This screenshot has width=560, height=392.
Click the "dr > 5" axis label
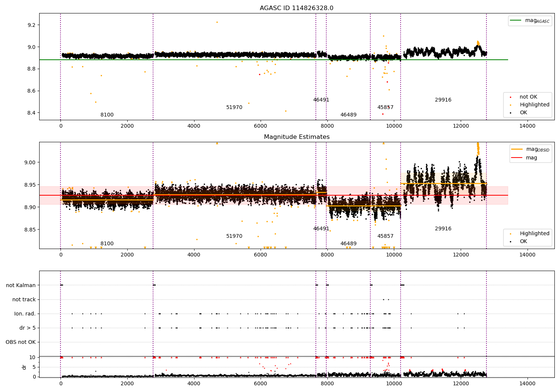(x=28, y=328)
